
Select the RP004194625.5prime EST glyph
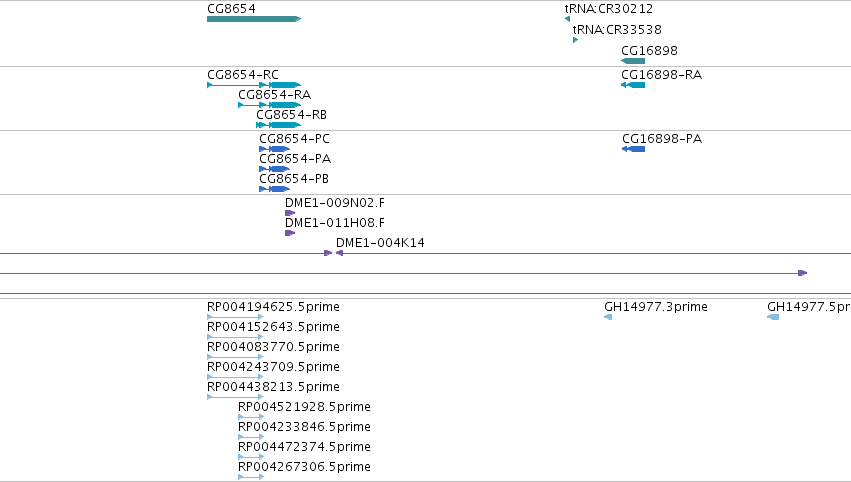point(235,317)
